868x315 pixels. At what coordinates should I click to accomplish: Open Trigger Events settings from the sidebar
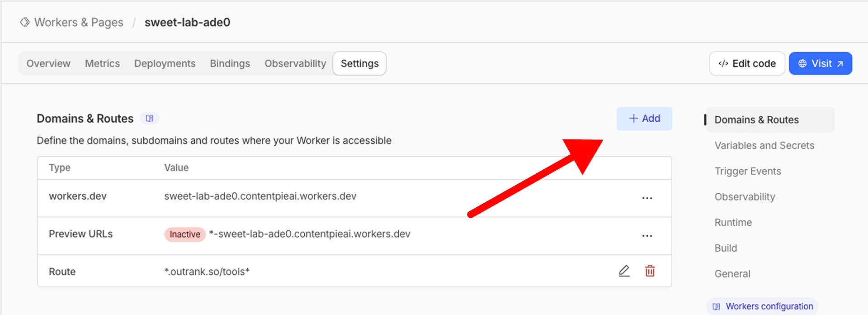[x=747, y=171]
